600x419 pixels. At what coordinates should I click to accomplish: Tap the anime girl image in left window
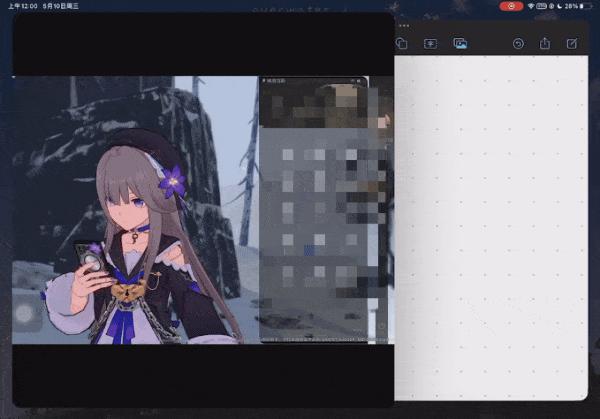[x=136, y=210]
